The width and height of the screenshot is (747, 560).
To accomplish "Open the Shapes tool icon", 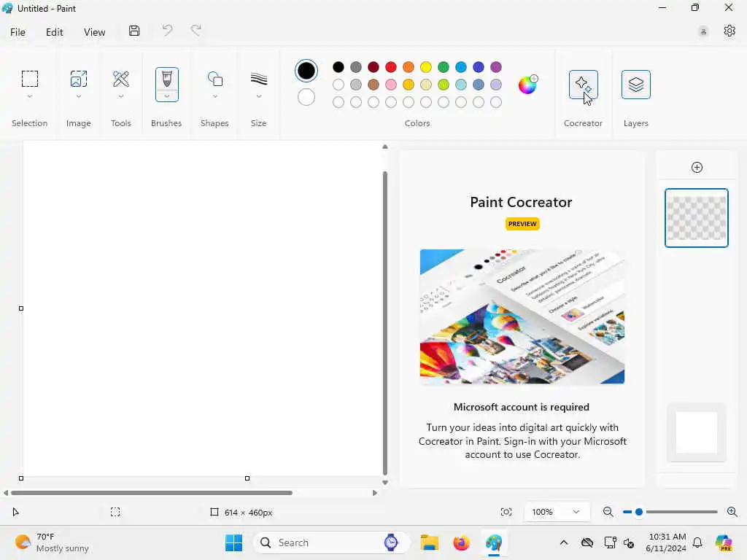I will (x=215, y=79).
